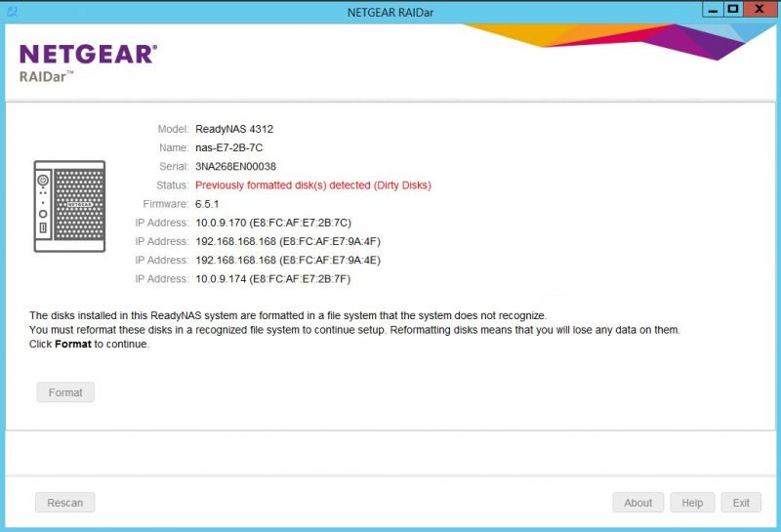Viewport: 781px width, 532px height.
Task: Click the ReadyNAS device illustration icon
Action: (x=69, y=206)
